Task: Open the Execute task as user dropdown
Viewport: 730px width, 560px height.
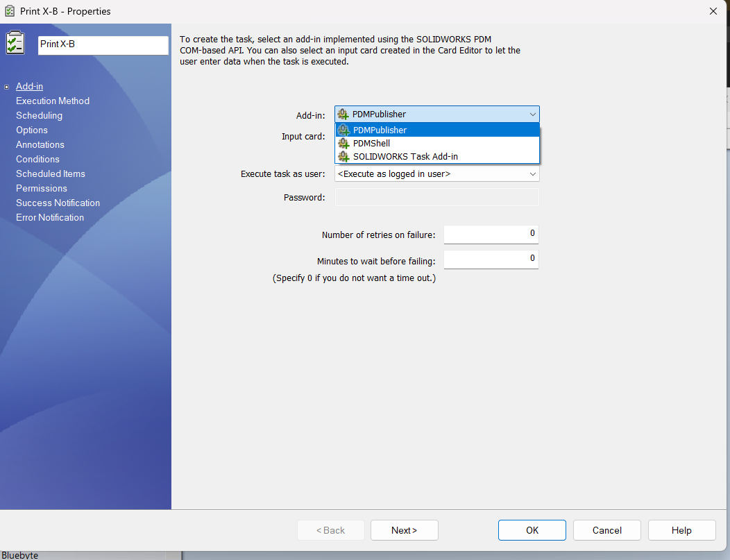Action: click(x=533, y=173)
